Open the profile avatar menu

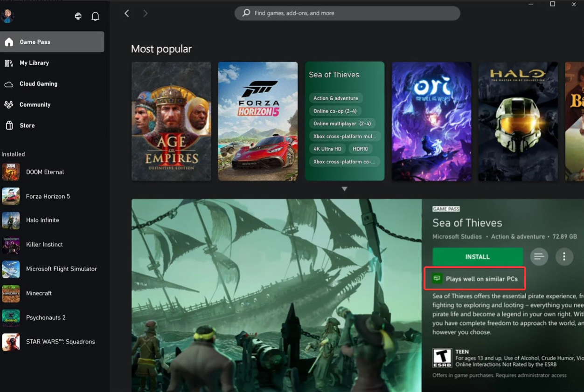[x=9, y=16]
